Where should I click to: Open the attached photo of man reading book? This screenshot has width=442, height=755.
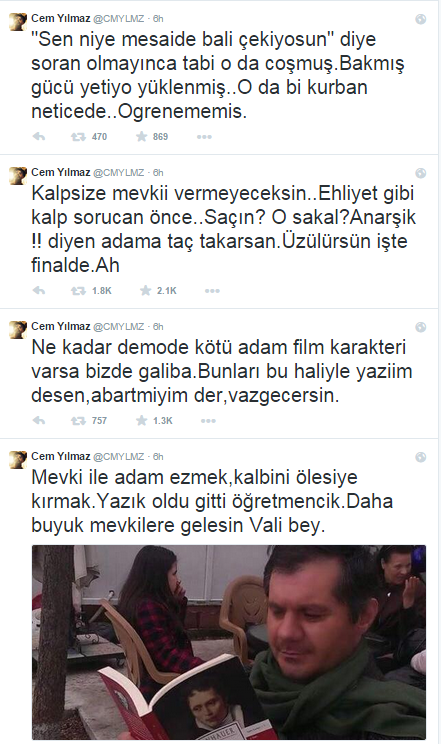coord(229,642)
